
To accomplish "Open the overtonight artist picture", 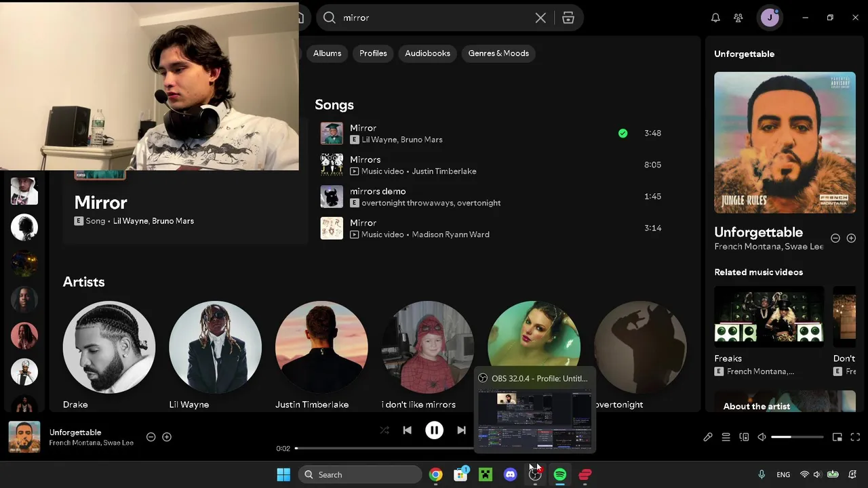I will 640,347.
